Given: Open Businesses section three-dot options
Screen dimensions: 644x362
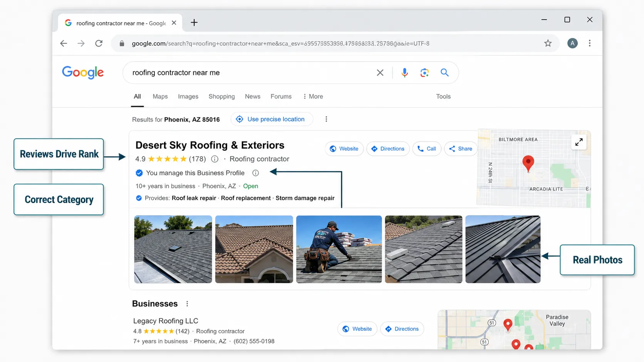Looking at the screenshot, I should pyautogui.click(x=187, y=304).
